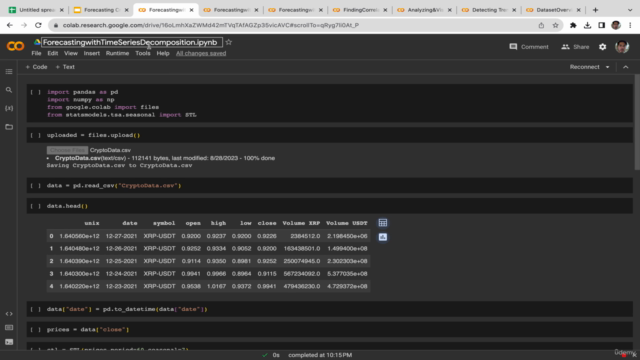Star the notebook with the star icon
The width and height of the screenshot is (640, 360).
[229, 42]
